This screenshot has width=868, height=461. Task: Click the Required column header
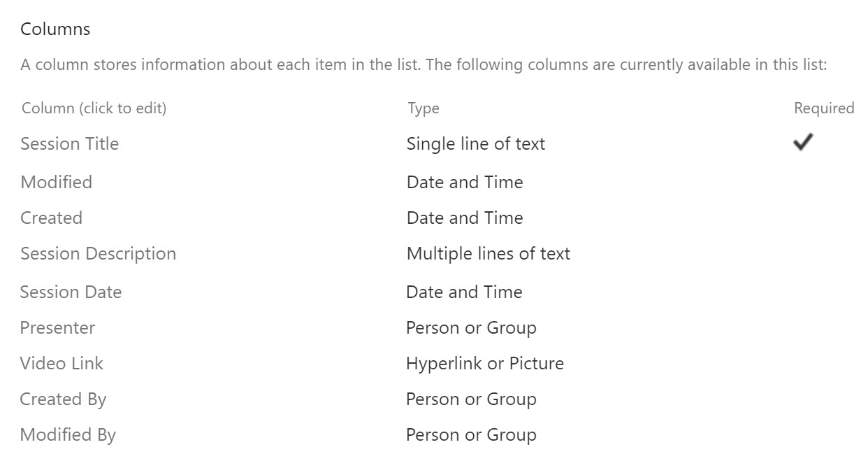(823, 108)
